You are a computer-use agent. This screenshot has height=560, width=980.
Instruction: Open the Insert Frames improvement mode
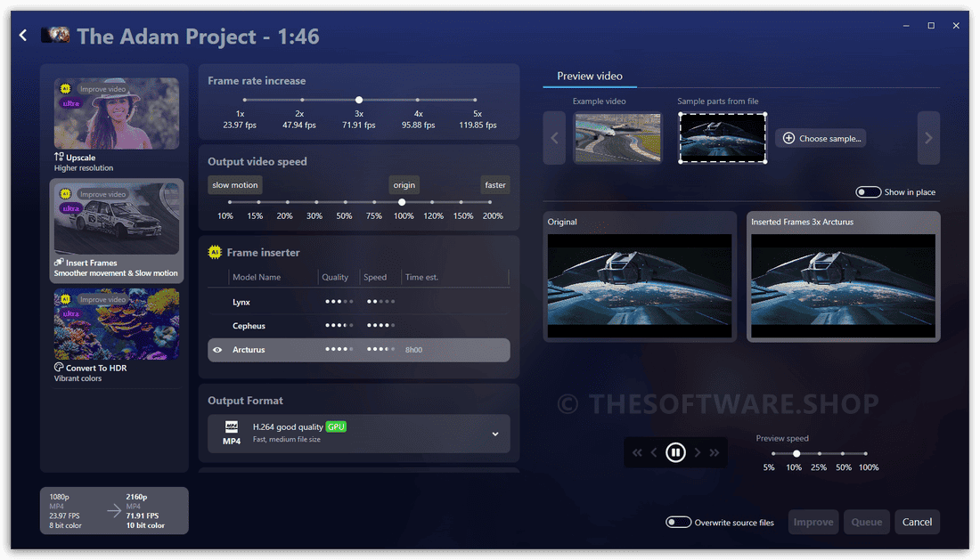pyautogui.click(x=116, y=231)
